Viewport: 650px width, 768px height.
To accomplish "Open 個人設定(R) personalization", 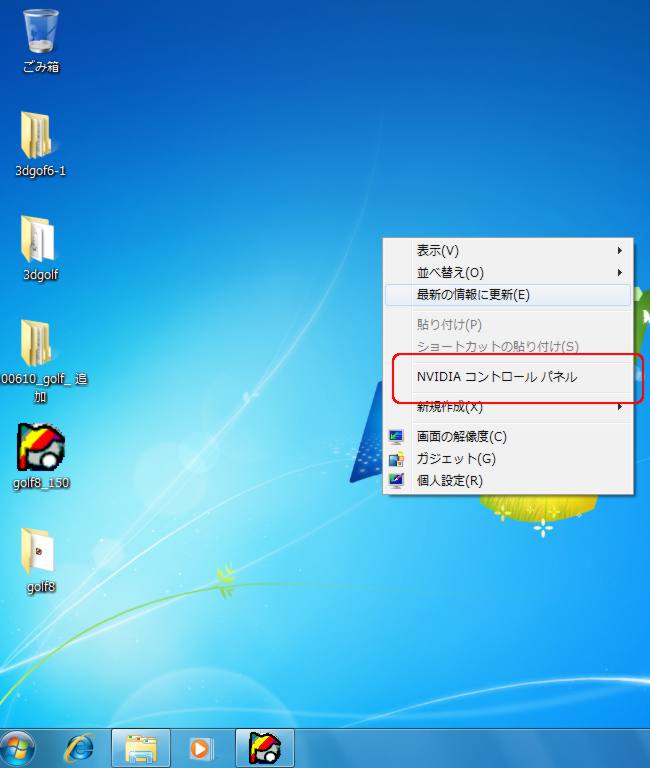I will 508,480.
